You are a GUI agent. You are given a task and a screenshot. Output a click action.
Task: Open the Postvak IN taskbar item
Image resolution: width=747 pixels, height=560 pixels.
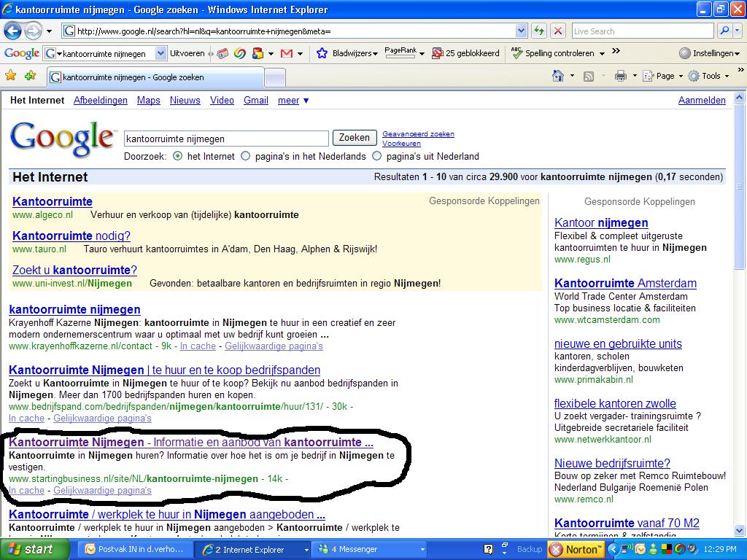click(134, 550)
